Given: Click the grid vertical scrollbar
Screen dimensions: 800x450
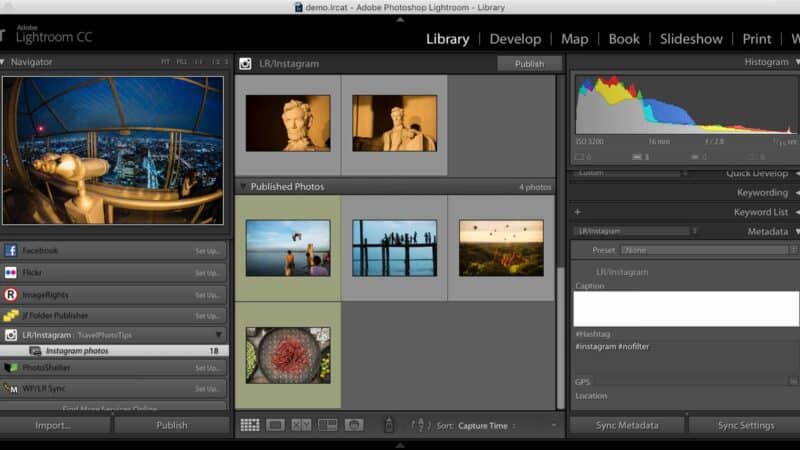Looking at the screenshot, I should pos(561,337).
